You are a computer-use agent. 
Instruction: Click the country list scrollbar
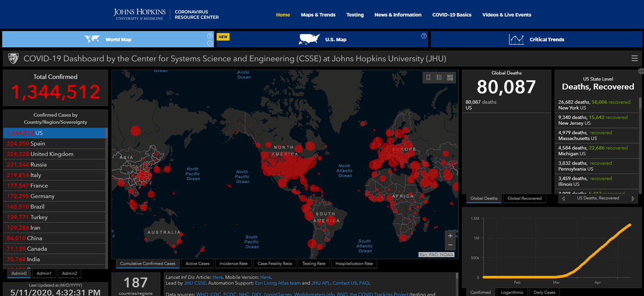click(107, 198)
